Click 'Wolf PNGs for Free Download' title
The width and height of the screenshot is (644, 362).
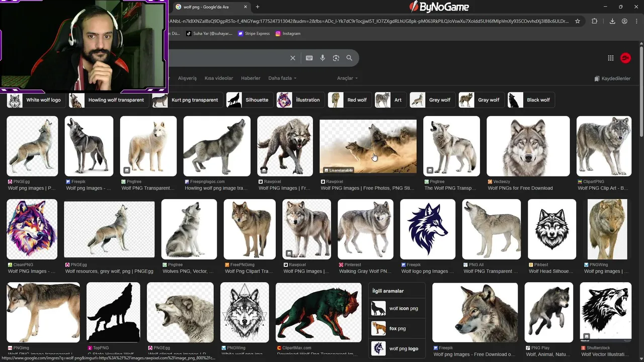(x=520, y=188)
